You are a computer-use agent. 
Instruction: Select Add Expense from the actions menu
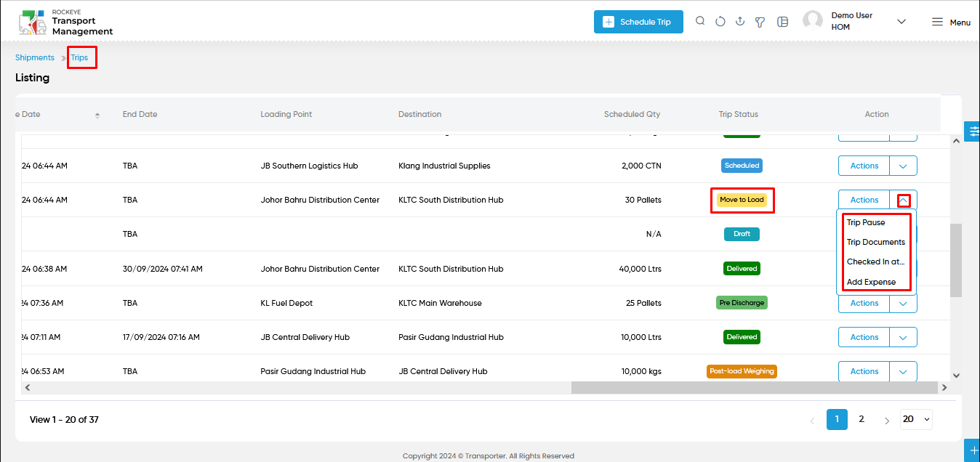[871, 282]
